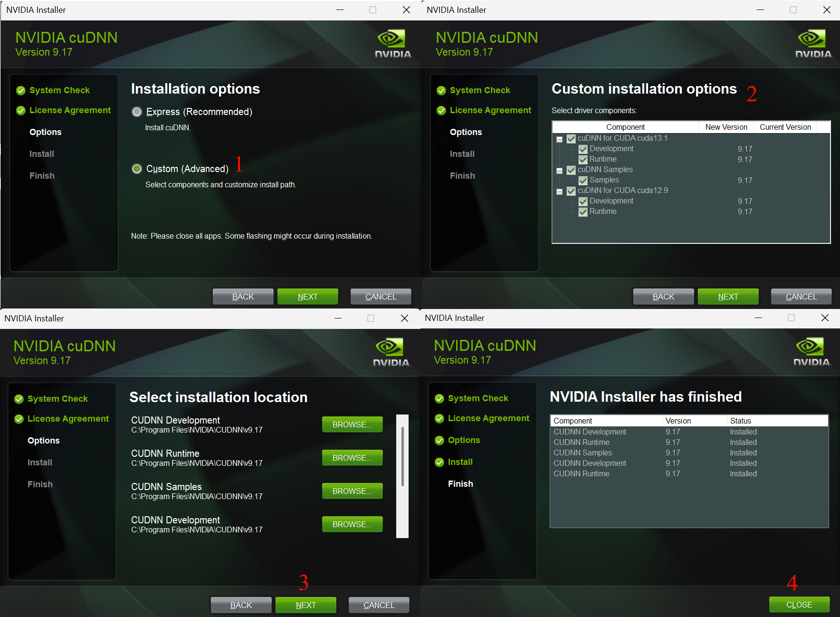Click NEXT in Select installation location window
Image resolution: width=840 pixels, height=617 pixels.
coord(305,605)
